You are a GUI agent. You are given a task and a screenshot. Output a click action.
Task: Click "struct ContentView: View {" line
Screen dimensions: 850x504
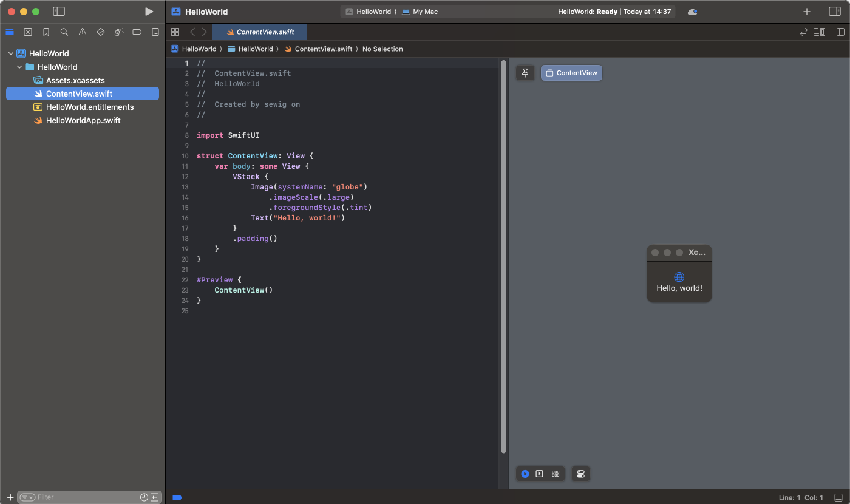pyautogui.click(x=255, y=156)
